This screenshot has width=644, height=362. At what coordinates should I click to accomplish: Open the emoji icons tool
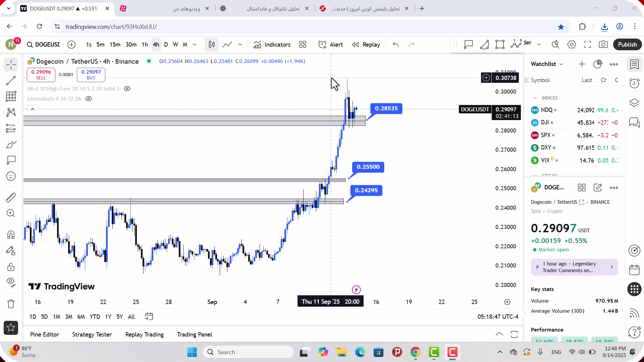pos(11,176)
